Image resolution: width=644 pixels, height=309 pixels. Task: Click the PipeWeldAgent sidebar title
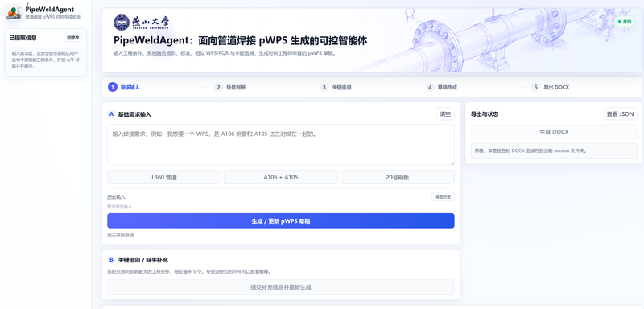[x=50, y=9]
